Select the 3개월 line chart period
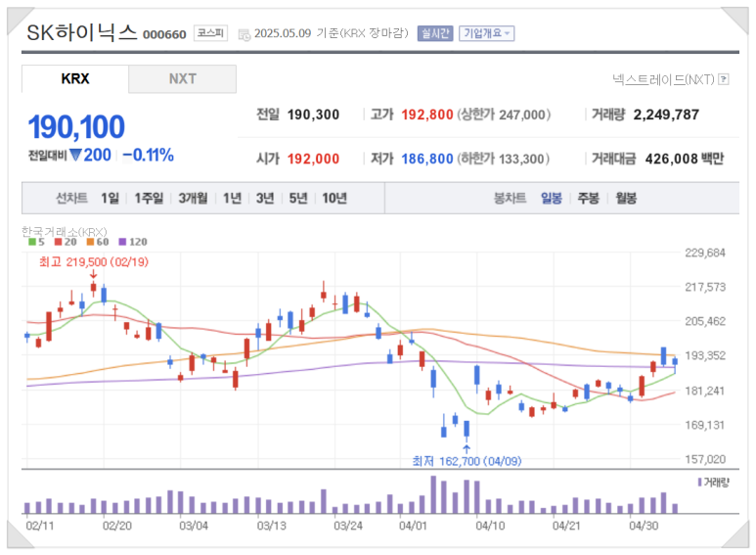This screenshot has width=756, height=555. pos(193,198)
